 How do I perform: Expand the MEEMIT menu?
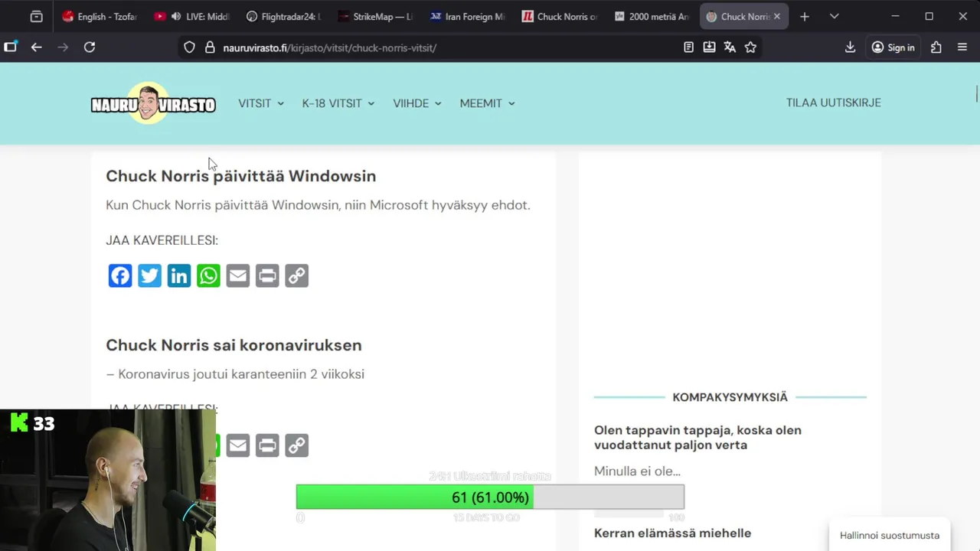[487, 103]
